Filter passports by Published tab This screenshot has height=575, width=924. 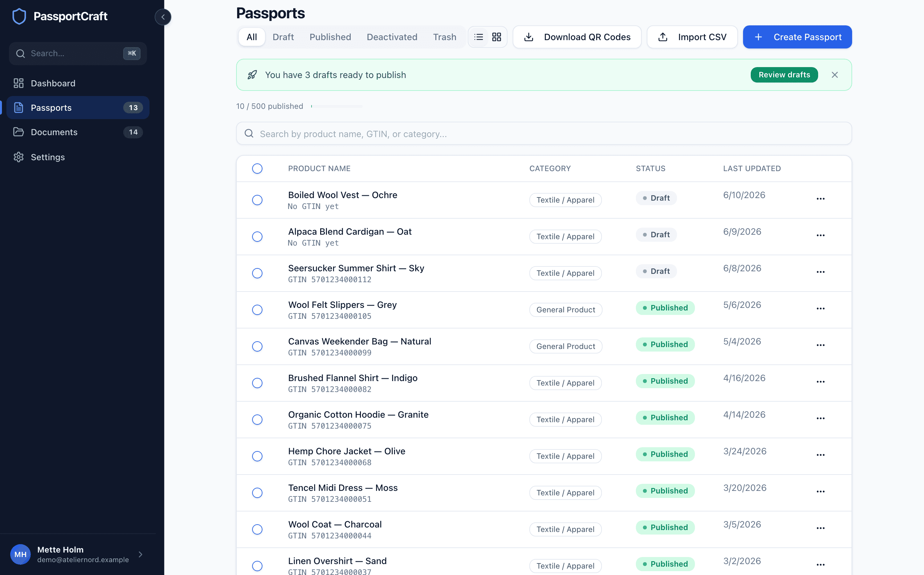(330, 37)
